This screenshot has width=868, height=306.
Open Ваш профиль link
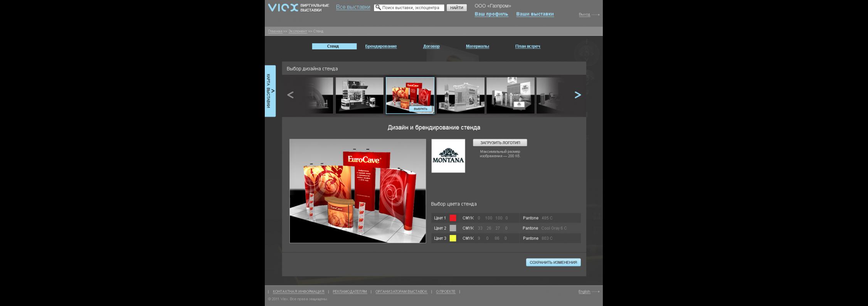[x=491, y=14]
